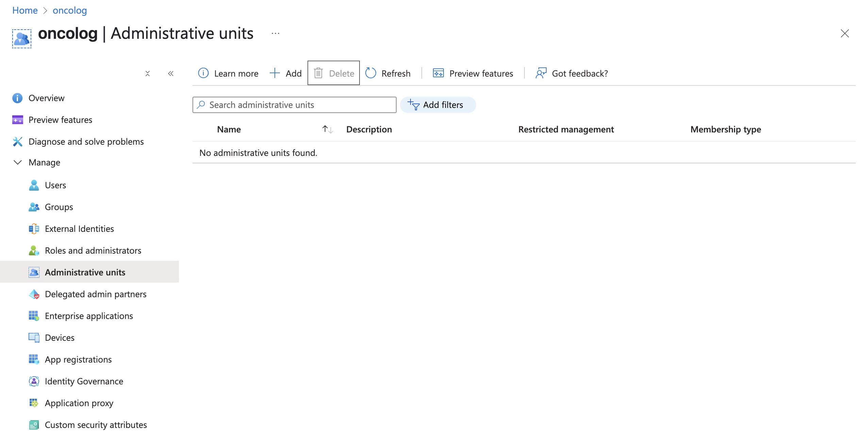868x431 pixels.
Task: Click the App registrations icon
Action: pos(34,360)
